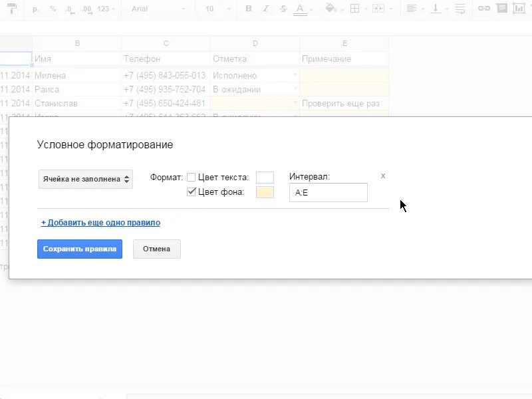Click the 'Интервал' range field A:E
The image size is (532, 399).
(328, 192)
